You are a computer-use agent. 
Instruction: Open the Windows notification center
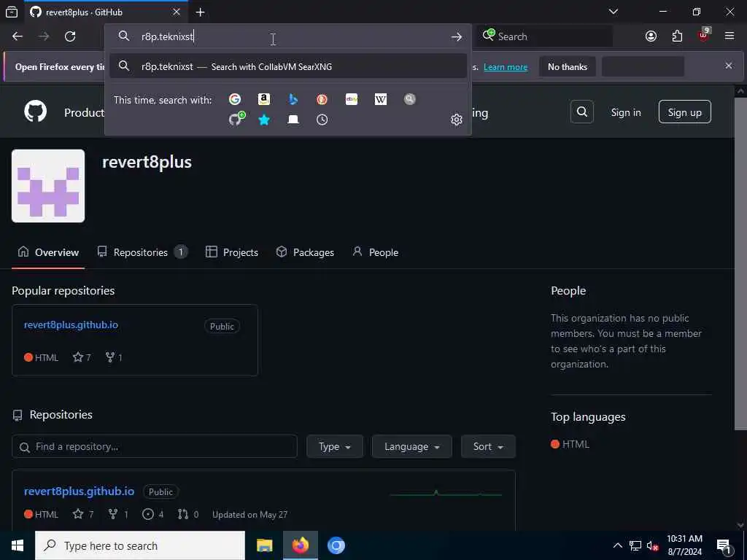(724, 545)
